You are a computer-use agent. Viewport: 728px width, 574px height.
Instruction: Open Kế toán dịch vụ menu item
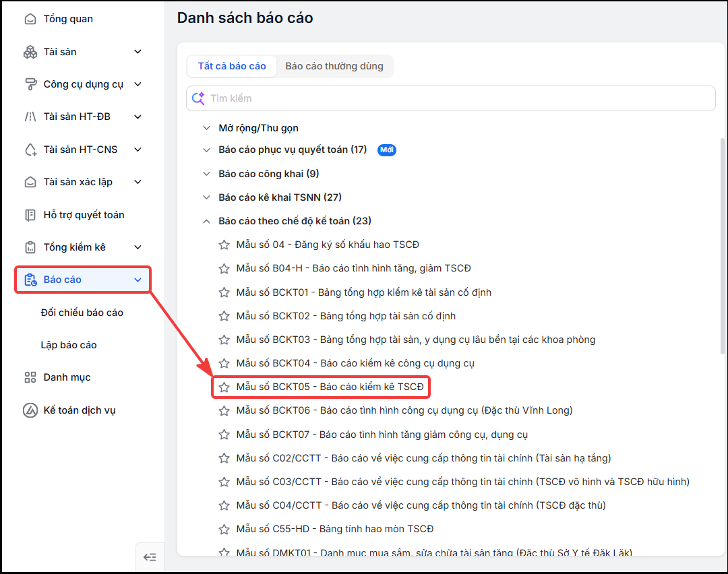coord(80,410)
